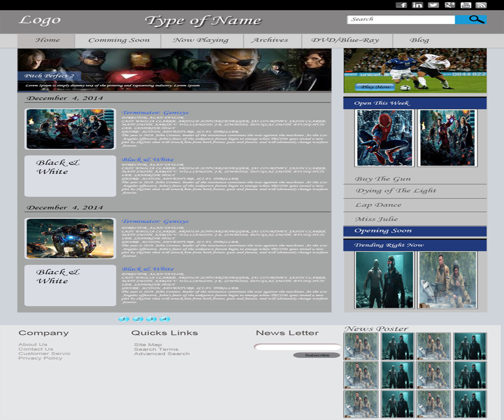The image size is (504, 420).
Task: Open Terminator: Genisys title beside Iron Man poster
Action: pos(155,221)
